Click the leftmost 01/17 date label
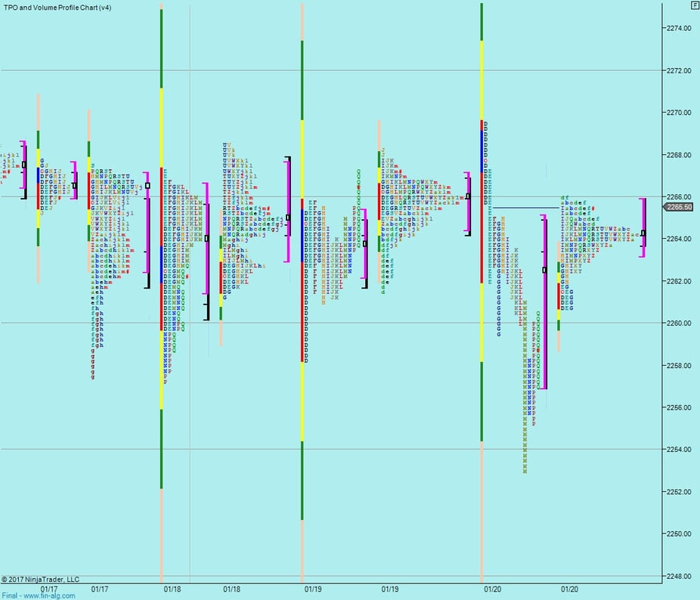700x600 pixels. (49, 589)
